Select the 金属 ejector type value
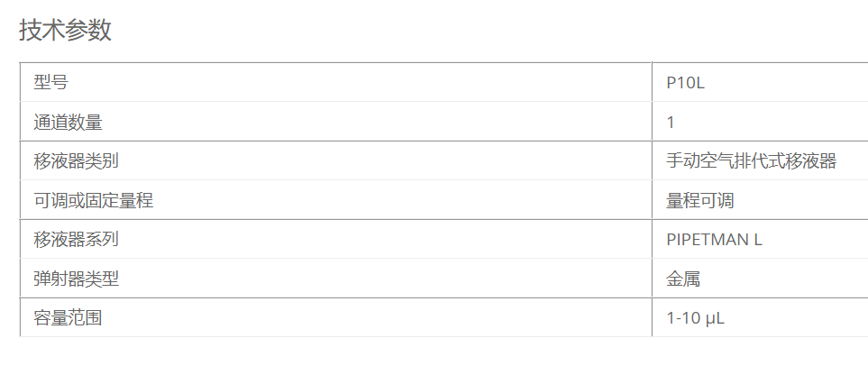The width and height of the screenshot is (868, 375). coord(683,279)
